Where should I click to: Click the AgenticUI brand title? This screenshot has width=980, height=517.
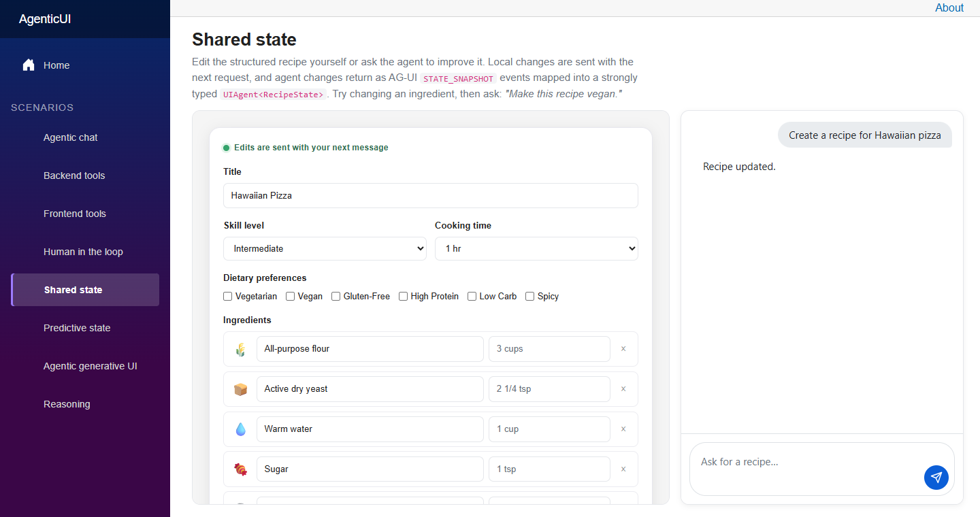click(x=45, y=19)
